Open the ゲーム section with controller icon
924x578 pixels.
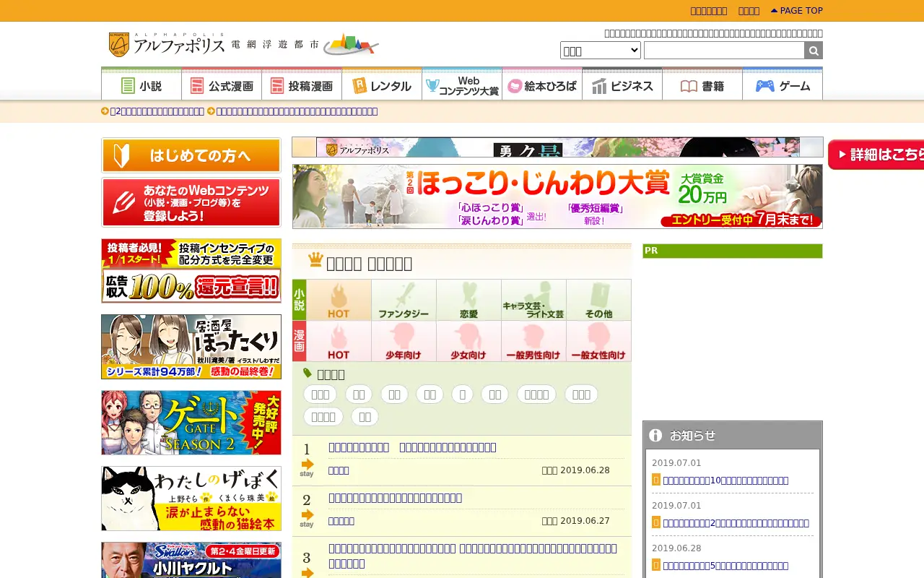click(x=783, y=84)
